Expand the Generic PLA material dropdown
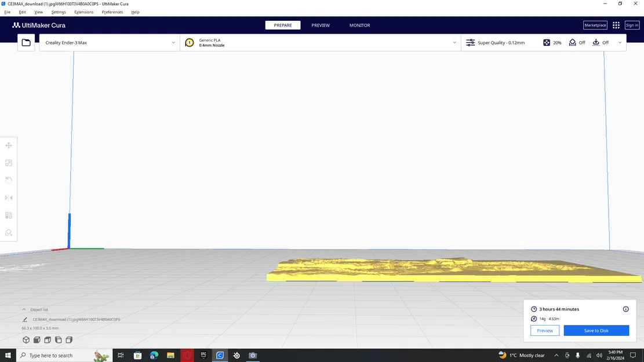This screenshot has height=362, width=644. click(321, 43)
